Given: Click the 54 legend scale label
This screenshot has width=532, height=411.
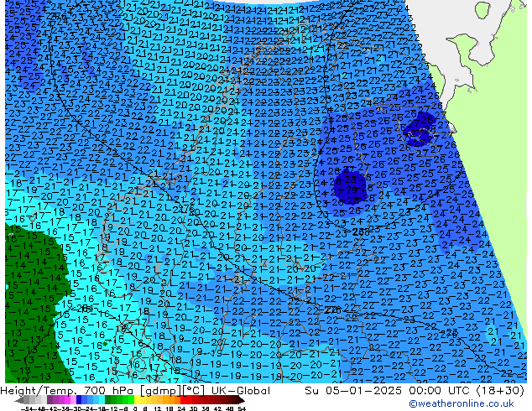Looking at the screenshot, I should click(242, 409).
